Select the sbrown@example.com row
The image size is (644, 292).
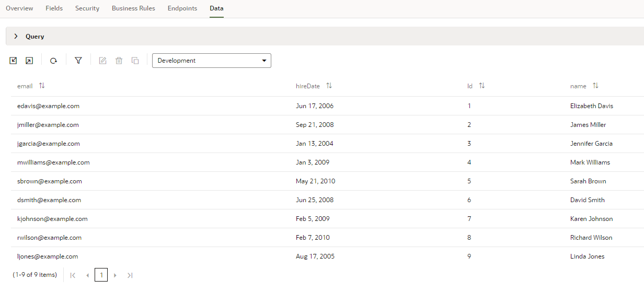click(50, 181)
